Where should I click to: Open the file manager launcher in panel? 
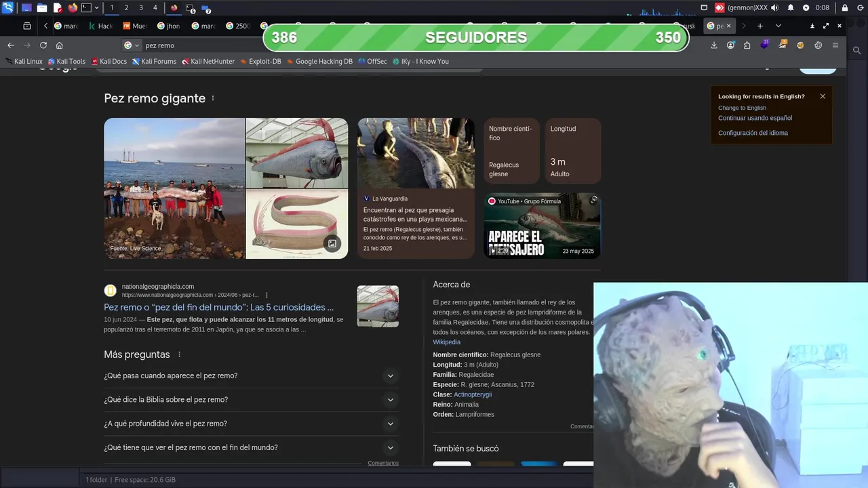42,7
